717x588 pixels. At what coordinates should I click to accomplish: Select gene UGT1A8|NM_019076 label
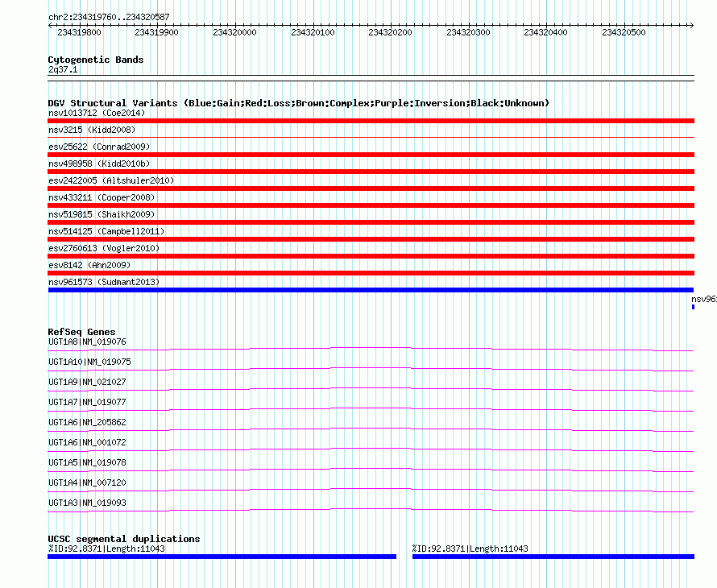(x=87, y=342)
